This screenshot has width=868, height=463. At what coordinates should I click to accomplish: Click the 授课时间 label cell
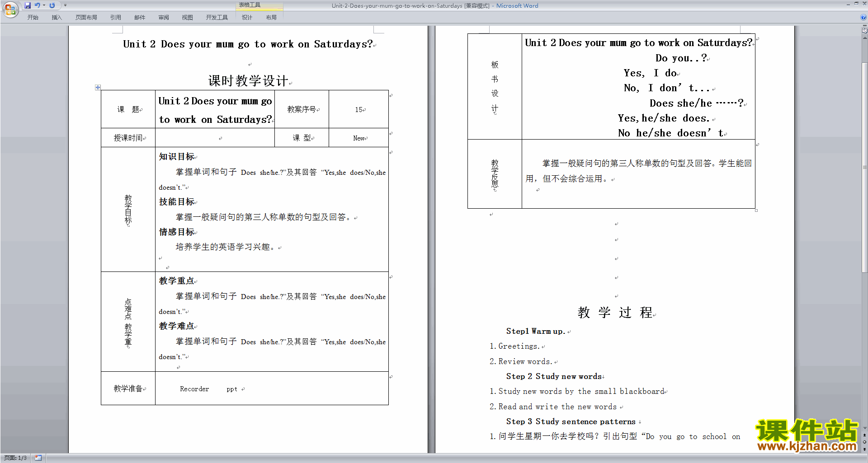pyautogui.click(x=128, y=138)
